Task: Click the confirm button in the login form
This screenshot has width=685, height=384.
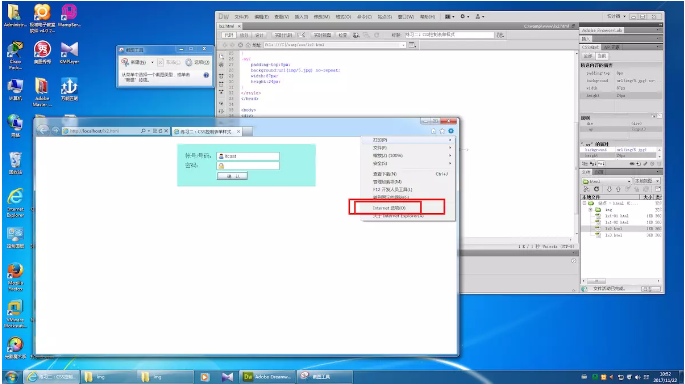Action: tap(232, 176)
